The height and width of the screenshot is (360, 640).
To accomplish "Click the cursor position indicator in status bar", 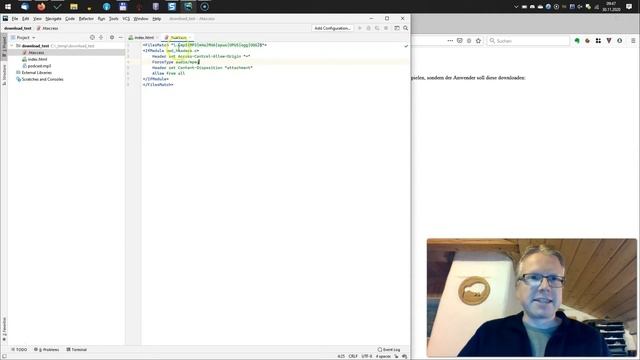I will pos(341,356).
